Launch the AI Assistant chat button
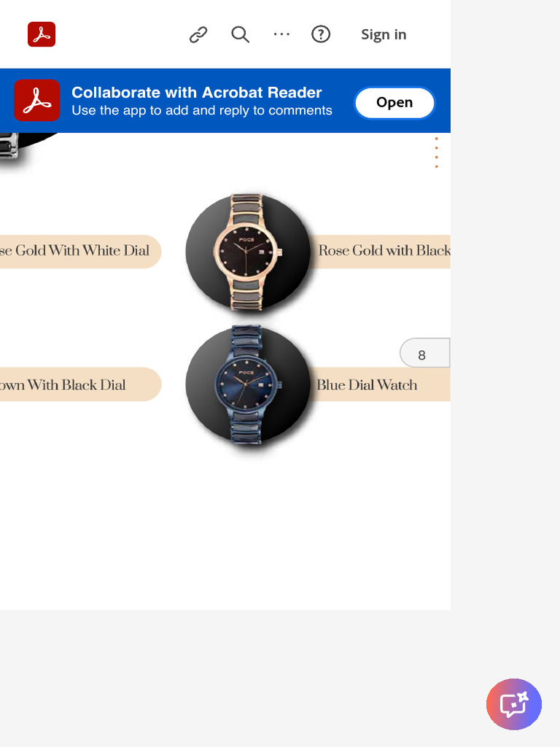Screen dimensions: 560x747 514,704
